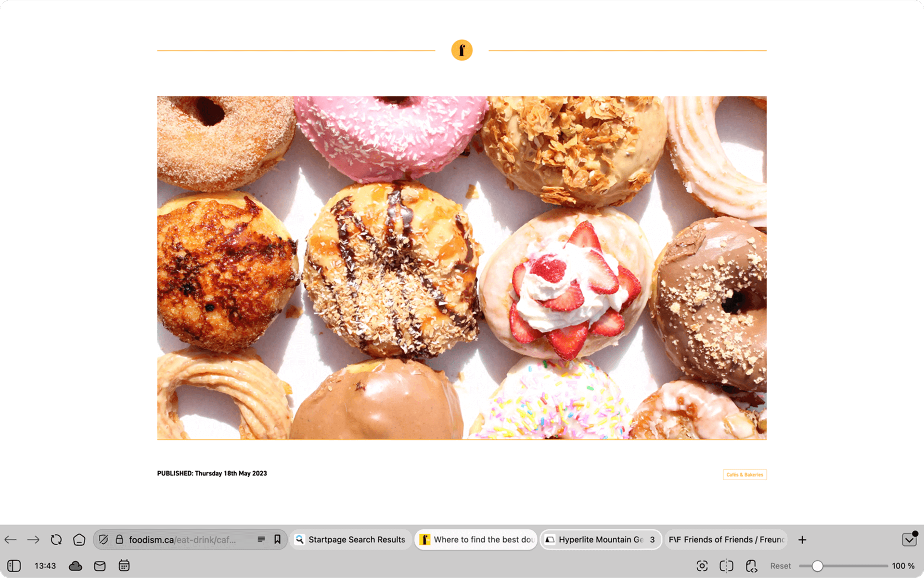Click the capture screenshot camera icon

click(702, 565)
